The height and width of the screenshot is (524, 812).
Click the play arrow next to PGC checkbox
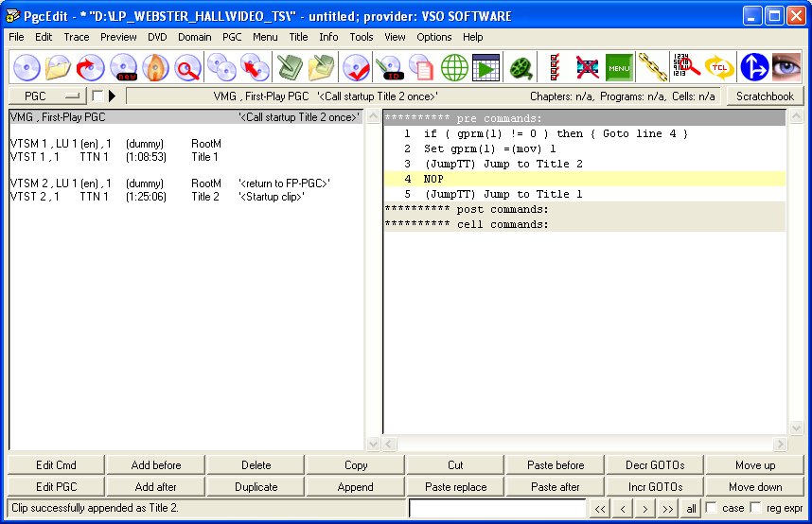point(113,96)
